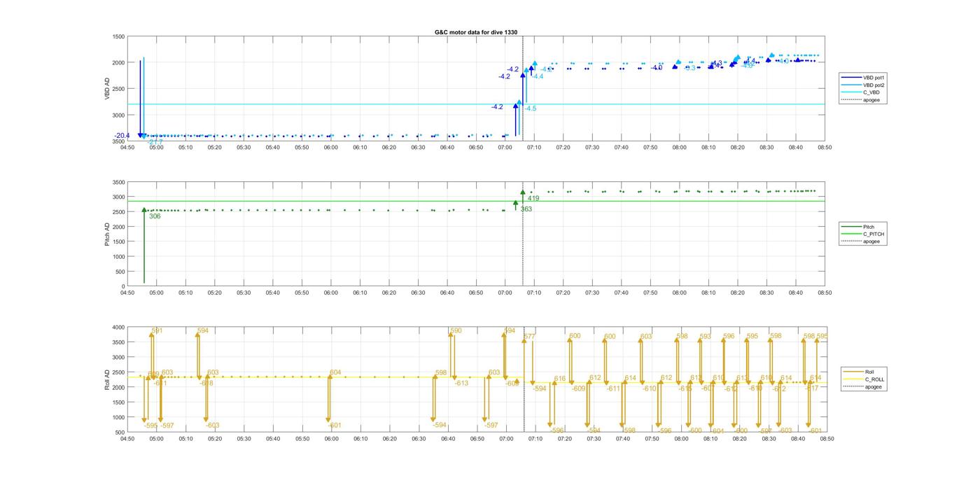Click the '3000' tick on the VBD AD axis
This screenshot has height=485, width=980.
point(119,115)
